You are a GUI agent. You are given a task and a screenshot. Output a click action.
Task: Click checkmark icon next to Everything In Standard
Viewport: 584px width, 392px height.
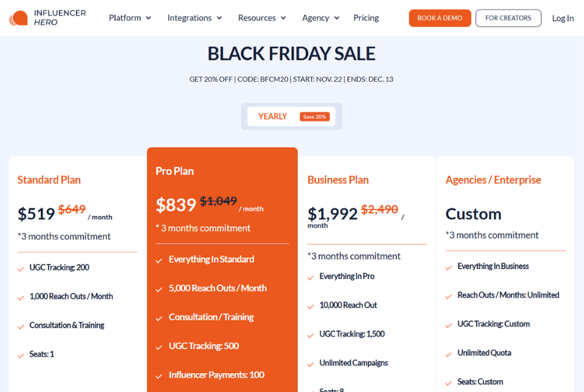click(x=159, y=260)
